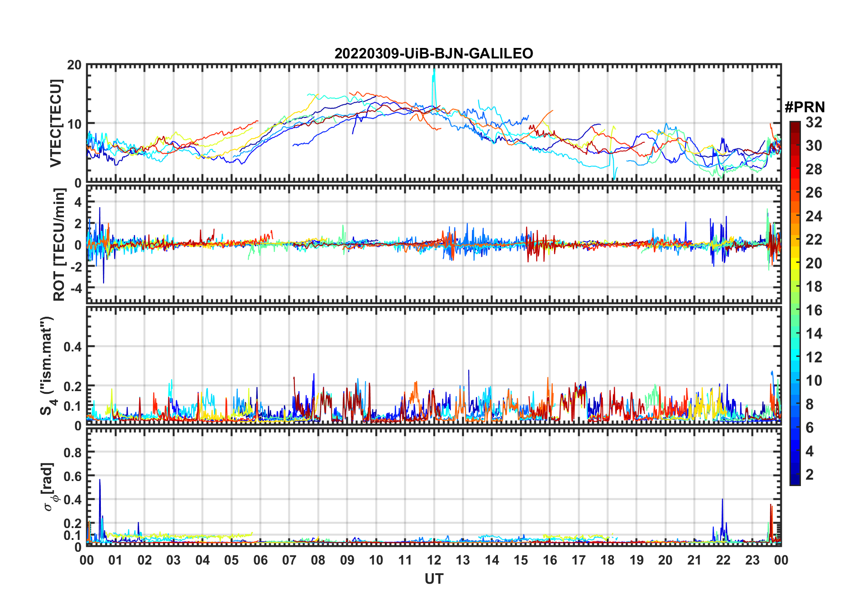Click the VTEC axis tick label 20

[x=74, y=65]
